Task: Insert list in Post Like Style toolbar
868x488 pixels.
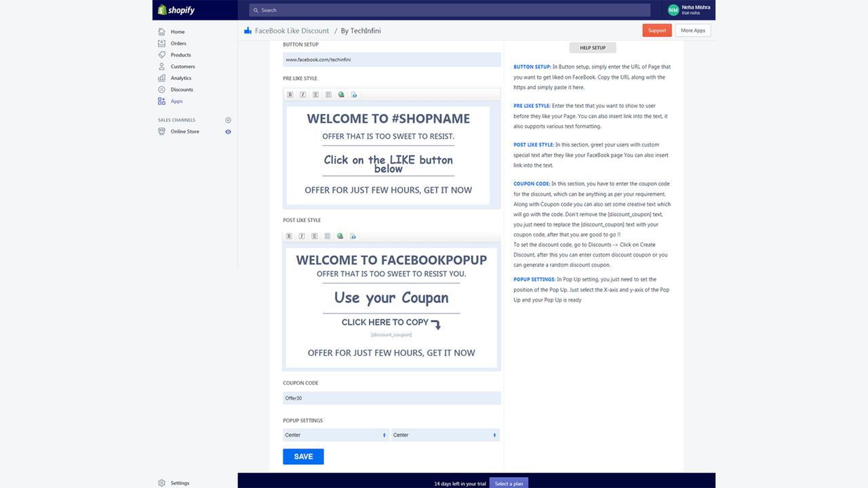Action: 328,237
